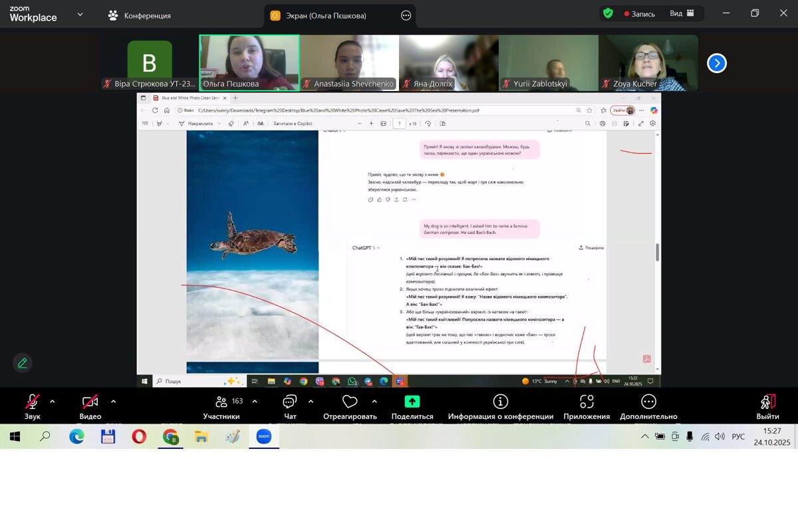Click the ChatGPT 5 model dropdown in slide
Screen dimensions: 798x532
[366, 247]
